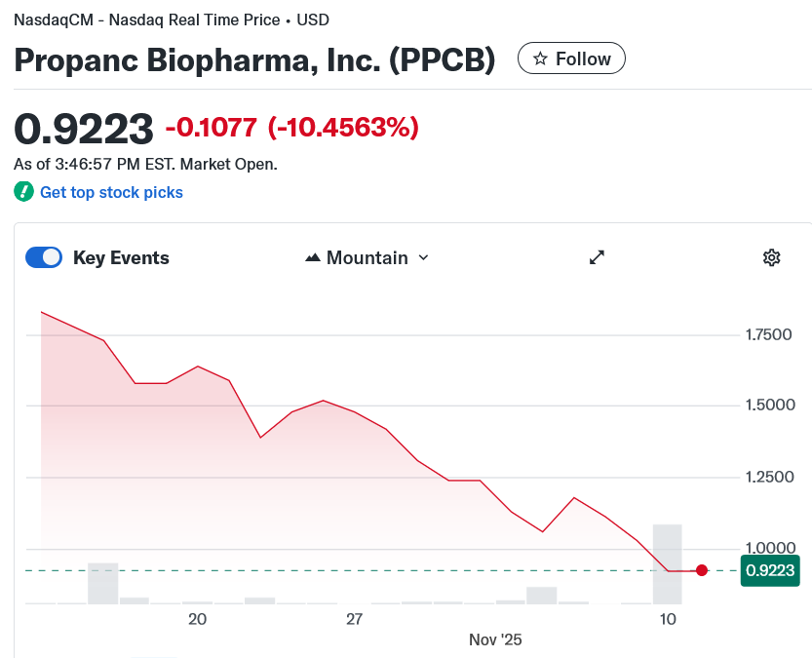Click the green 0.9223 price tag
This screenshot has height=658, width=812.
pyautogui.click(x=770, y=570)
